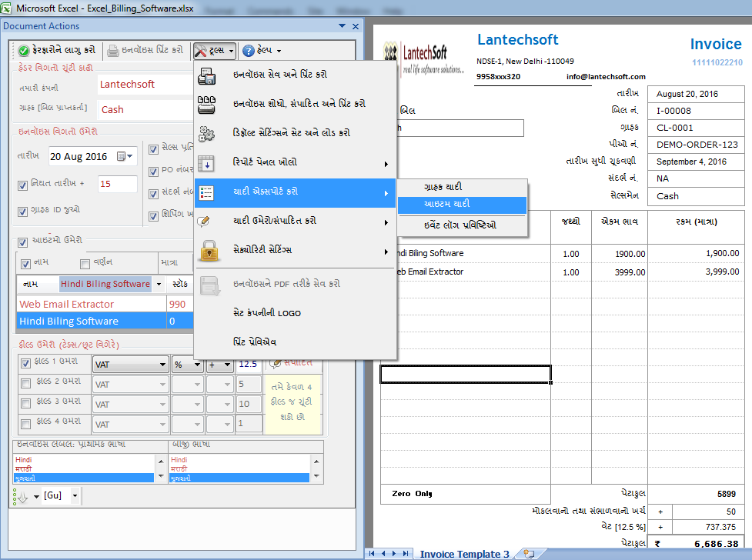
Task: Toggle the add items checkbox
Action: coord(22,242)
